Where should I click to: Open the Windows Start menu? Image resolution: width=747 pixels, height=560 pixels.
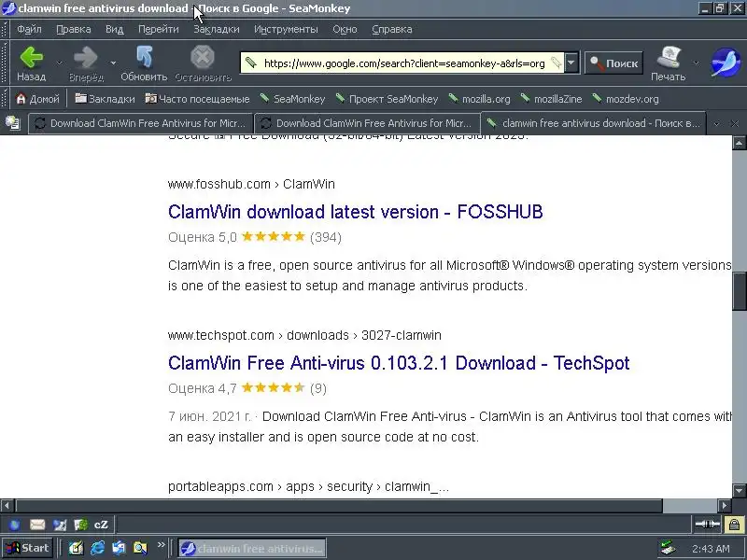coord(28,548)
